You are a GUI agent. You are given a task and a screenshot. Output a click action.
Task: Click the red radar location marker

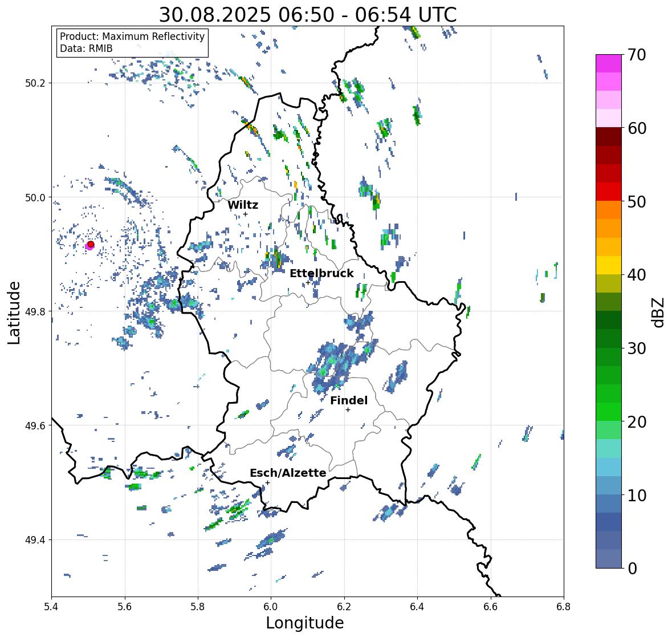point(91,244)
